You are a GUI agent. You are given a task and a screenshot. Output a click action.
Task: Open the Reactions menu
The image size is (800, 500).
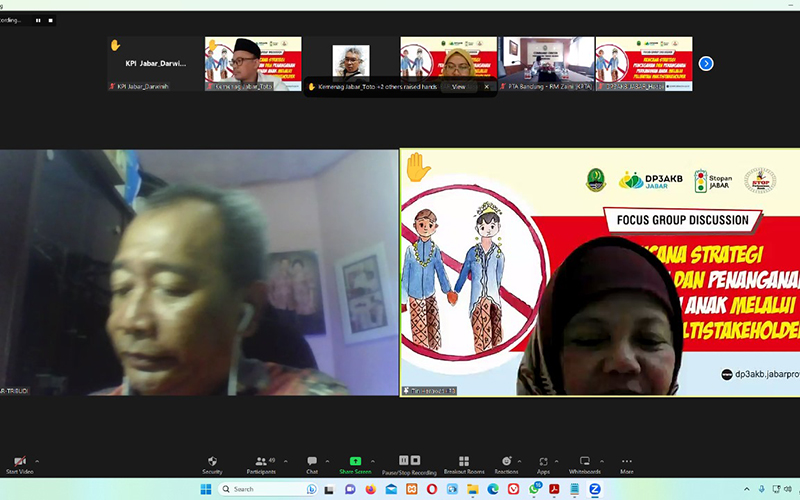point(506,462)
